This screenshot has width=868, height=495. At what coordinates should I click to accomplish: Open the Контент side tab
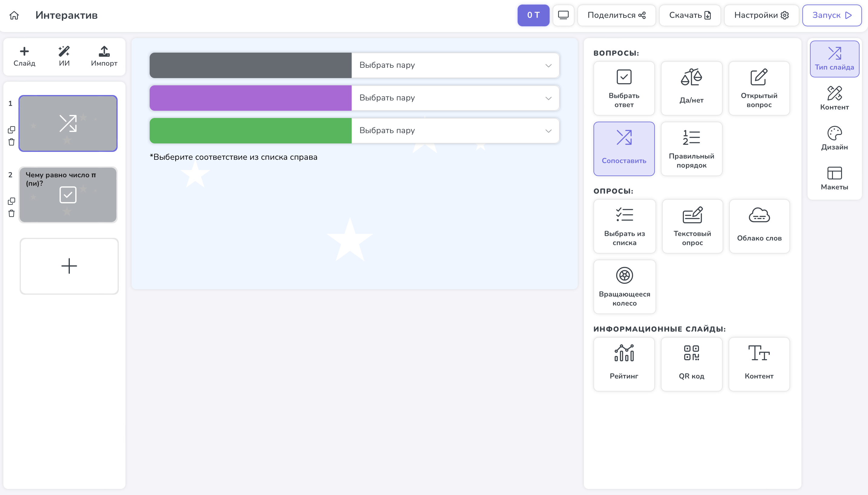(834, 98)
